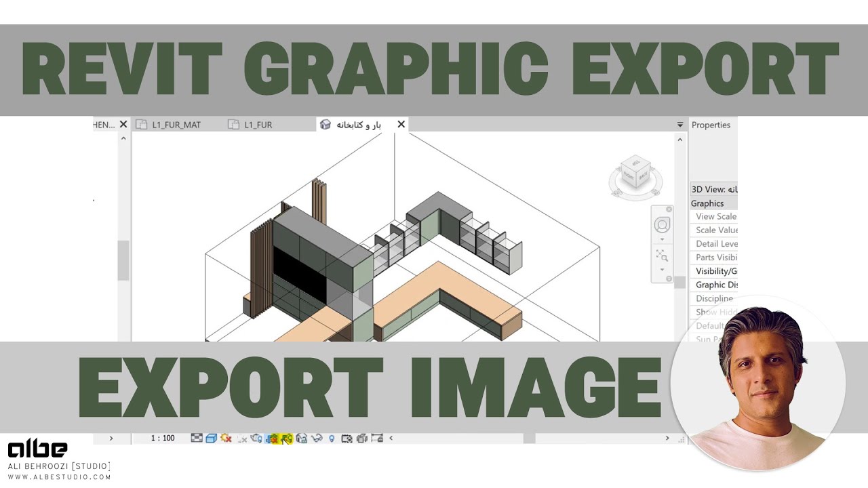Click the Properties panel title
868x488 pixels.
(711, 125)
